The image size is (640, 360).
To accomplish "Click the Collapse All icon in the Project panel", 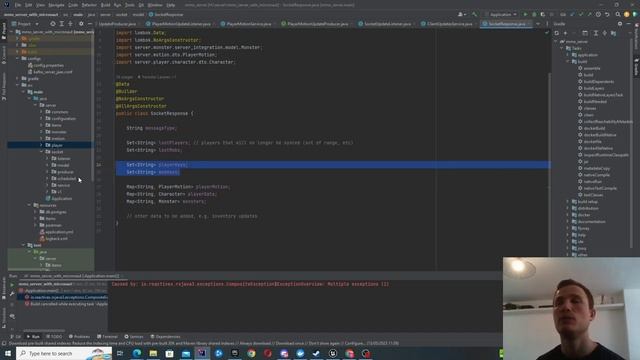I will click(70, 24).
